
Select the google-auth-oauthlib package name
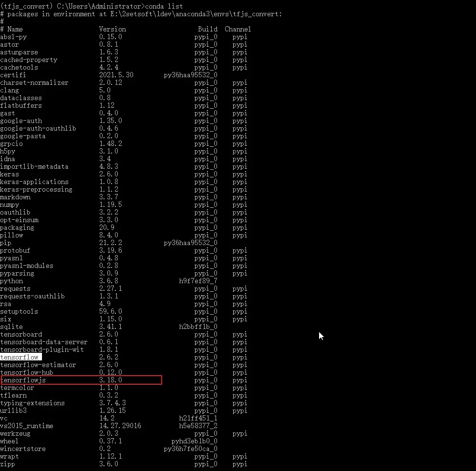(x=38, y=128)
